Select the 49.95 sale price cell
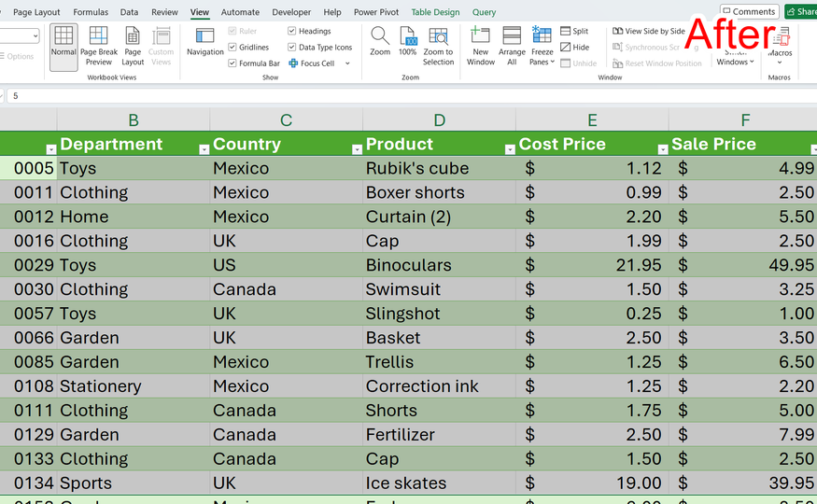Screen dimensions: 817x504 (x=745, y=265)
